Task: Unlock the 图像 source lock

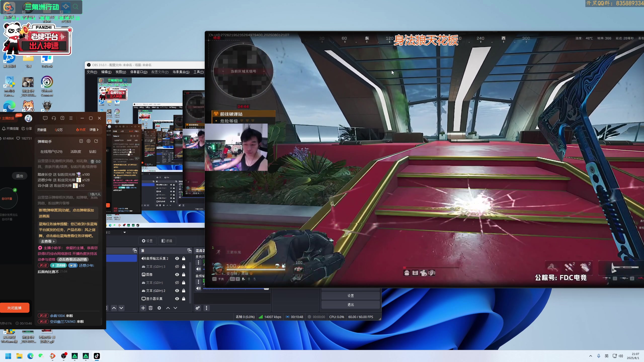Action: click(184, 275)
